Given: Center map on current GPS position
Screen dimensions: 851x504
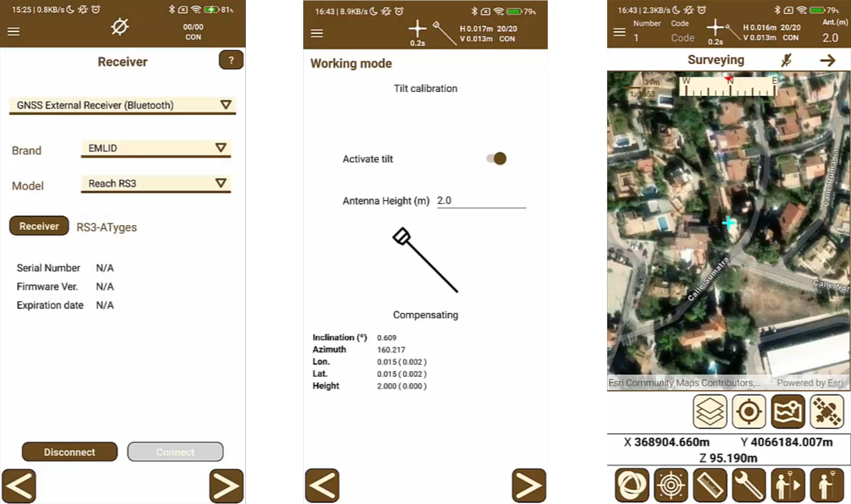Looking at the screenshot, I should coord(749,412).
